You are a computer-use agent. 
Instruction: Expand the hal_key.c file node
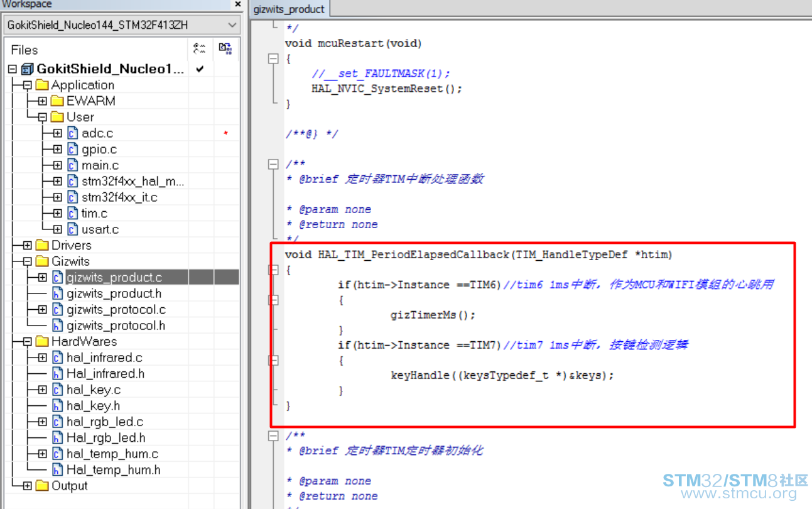point(42,390)
